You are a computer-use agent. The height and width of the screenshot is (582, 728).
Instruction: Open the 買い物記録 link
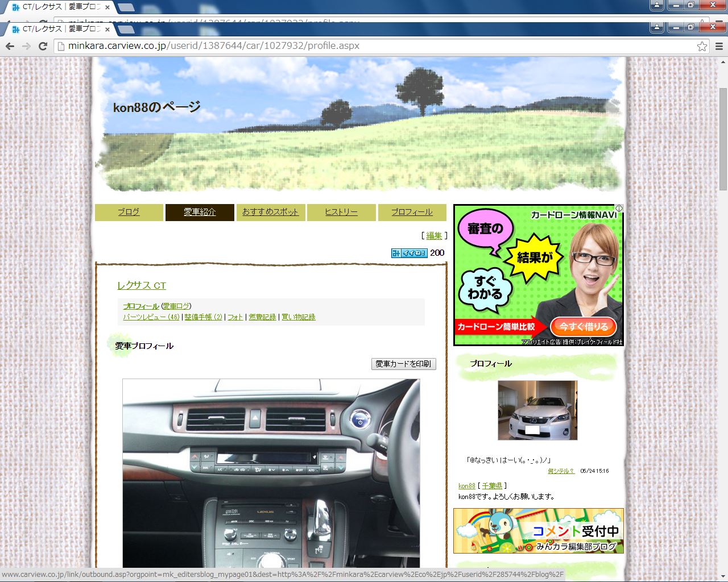[x=299, y=317]
